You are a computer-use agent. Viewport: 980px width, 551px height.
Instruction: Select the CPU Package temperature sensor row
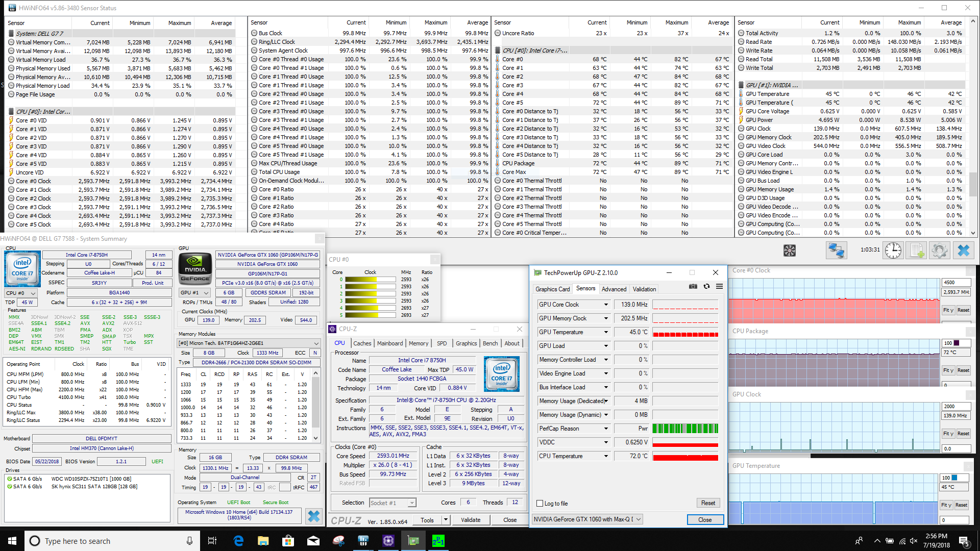[612, 163]
